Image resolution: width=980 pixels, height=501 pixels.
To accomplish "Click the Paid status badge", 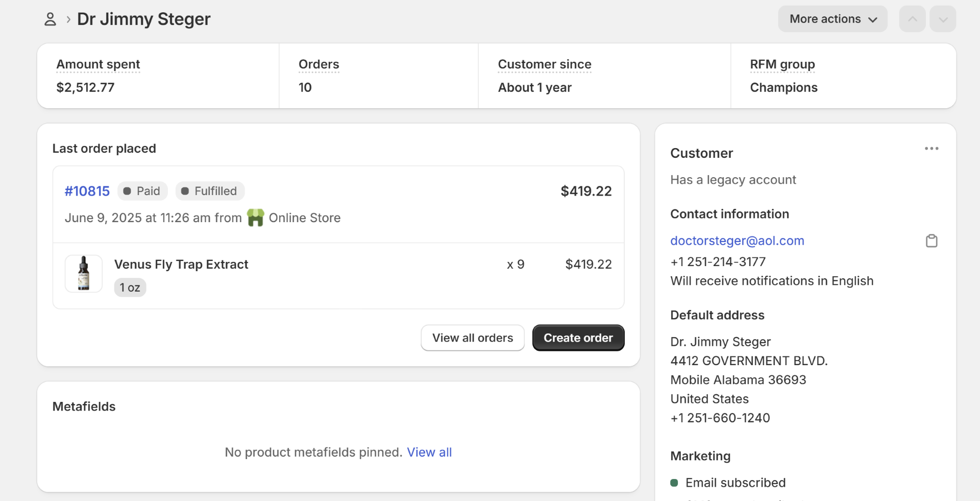I will coord(142,191).
